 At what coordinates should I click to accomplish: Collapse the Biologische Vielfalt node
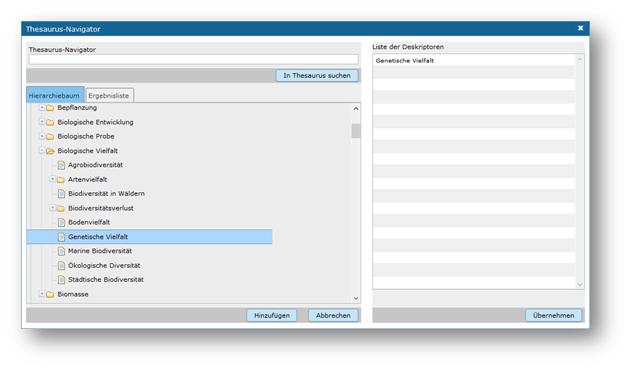pyautogui.click(x=42, y=150)
